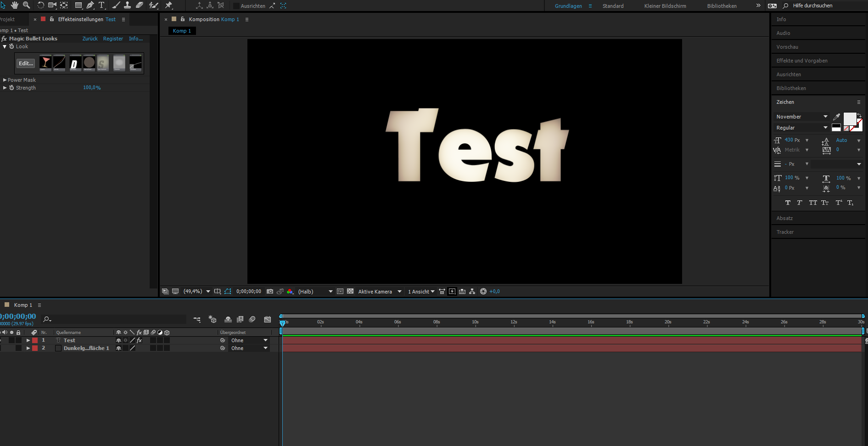Click the Info... link
The image size is (868, 446).
click(x=135, y=39)
